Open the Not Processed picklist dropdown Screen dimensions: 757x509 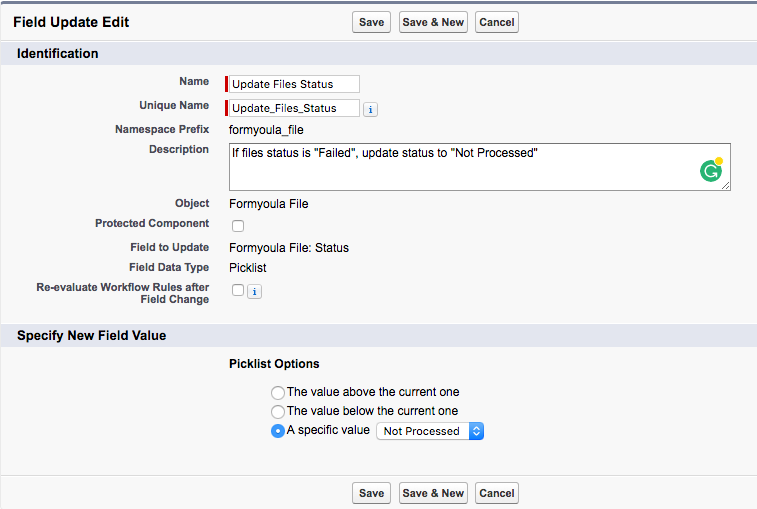tap(429, 431)
